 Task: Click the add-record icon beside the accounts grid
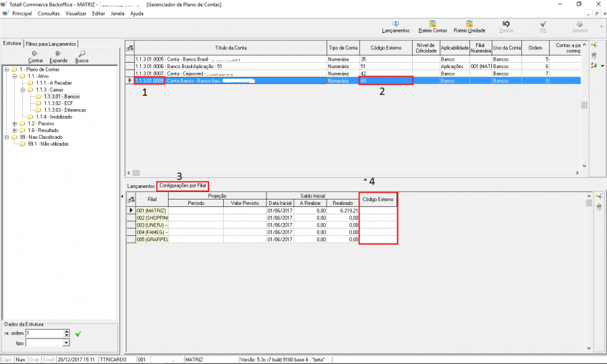coord(594,44)
